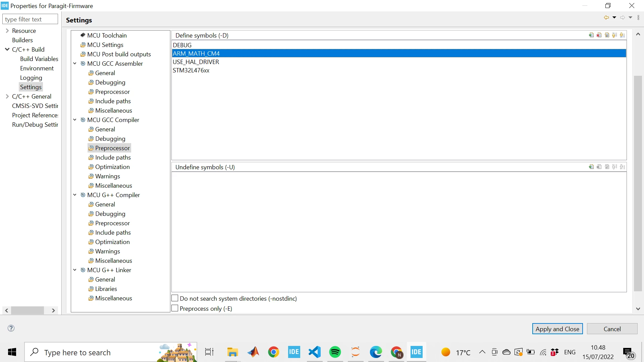Open Project References page
The image size is (644, 362).
pyautogui.click(x=35, y=115)
